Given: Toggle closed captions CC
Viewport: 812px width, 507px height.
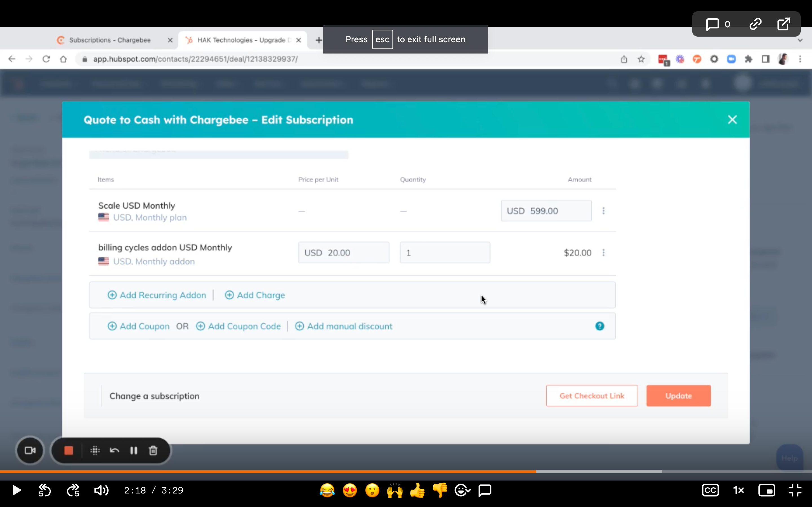Looking at the screenshot, I should coord(710,490).
